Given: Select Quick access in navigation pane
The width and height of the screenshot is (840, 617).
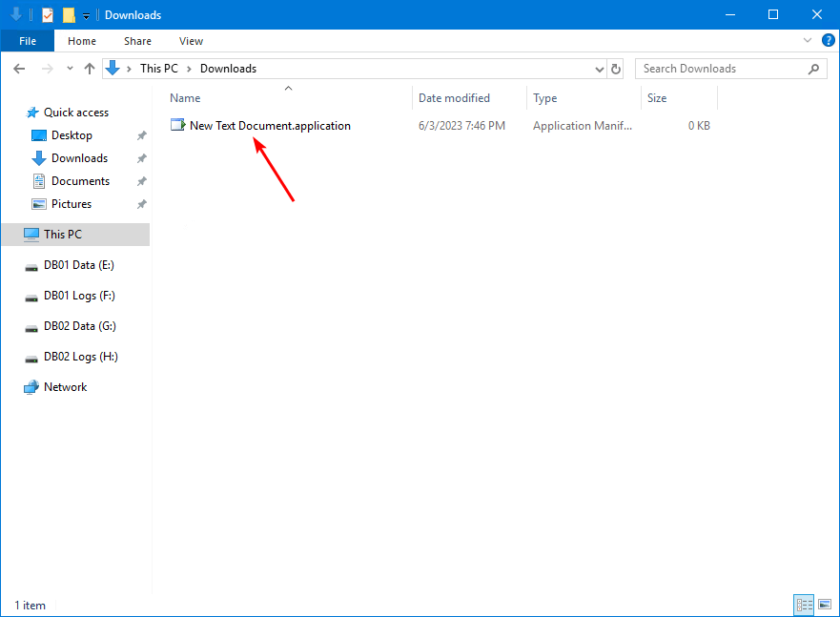Looking at the screenshot, I should point(76,113).
